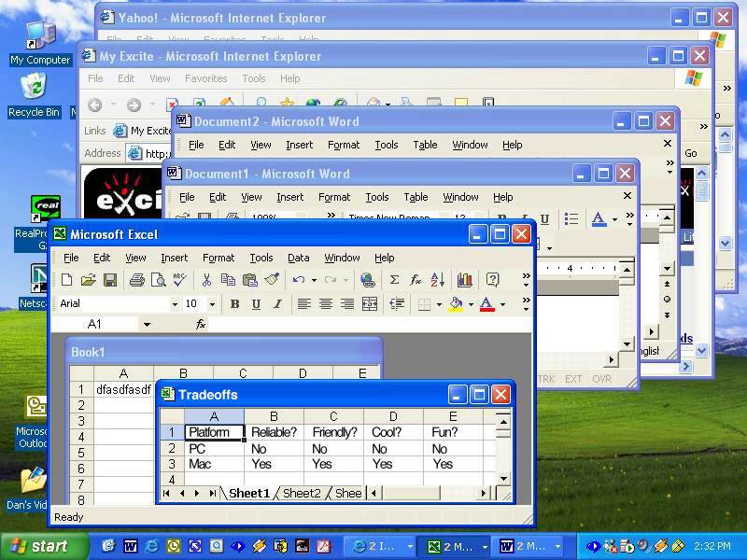Viewport: 747px width, 560px height.
Task: Expand Excel standard toolbar options chevron
Action: click(x=526, y=280)
